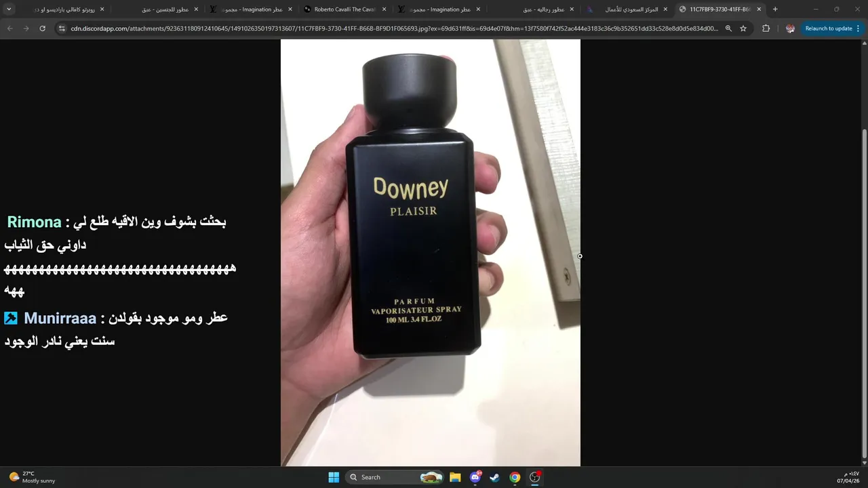Close the active 11C7FBF9 image tab
The width and height of the screenshot is (868, 488).
(759, 9)
